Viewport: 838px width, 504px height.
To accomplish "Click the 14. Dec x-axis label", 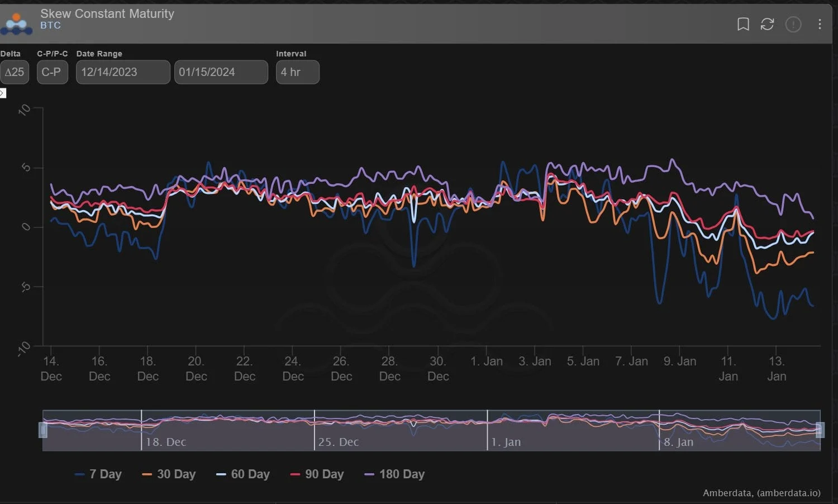I will (51, 369).
